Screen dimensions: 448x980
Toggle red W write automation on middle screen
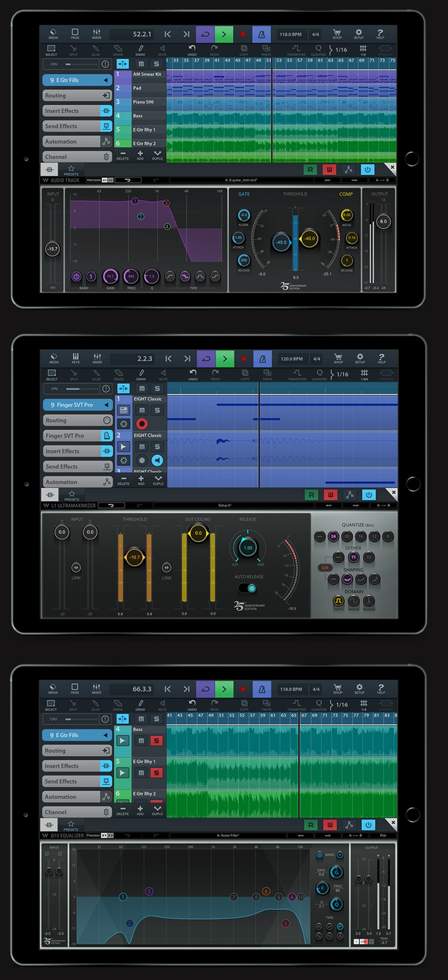pos(330,494)
